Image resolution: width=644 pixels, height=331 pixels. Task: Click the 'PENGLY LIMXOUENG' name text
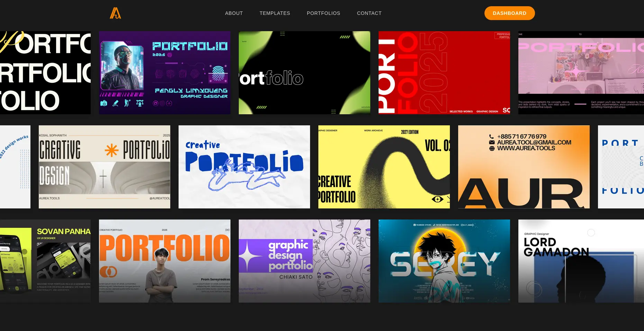(x=191, y=90)
